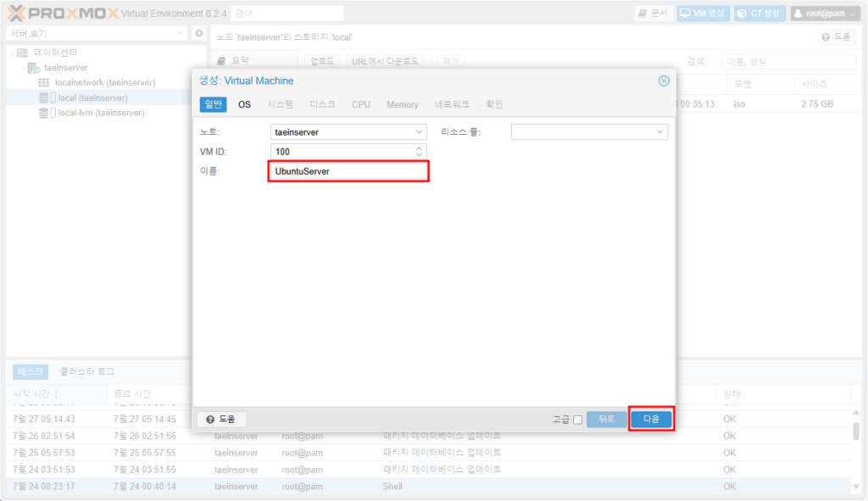Switch to the system (시스템) tab
868x501 pixels.
click(280, 104)
